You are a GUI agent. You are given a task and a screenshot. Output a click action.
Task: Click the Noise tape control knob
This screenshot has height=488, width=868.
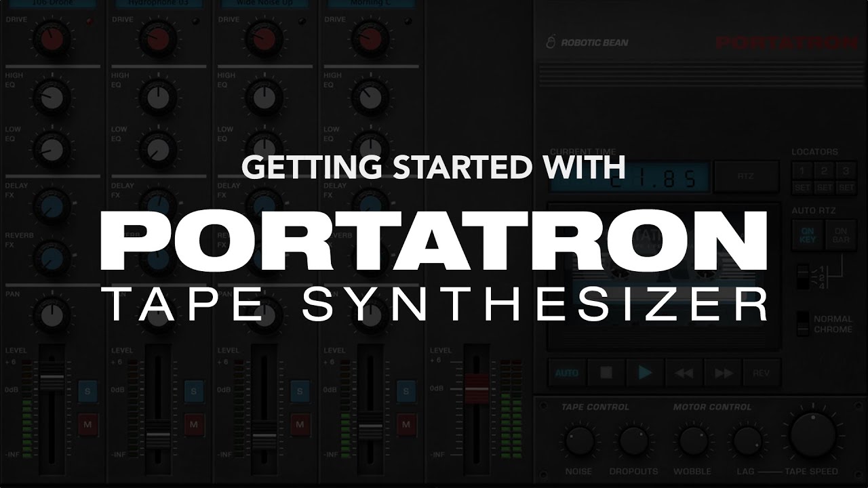click(x=578, y=441)
